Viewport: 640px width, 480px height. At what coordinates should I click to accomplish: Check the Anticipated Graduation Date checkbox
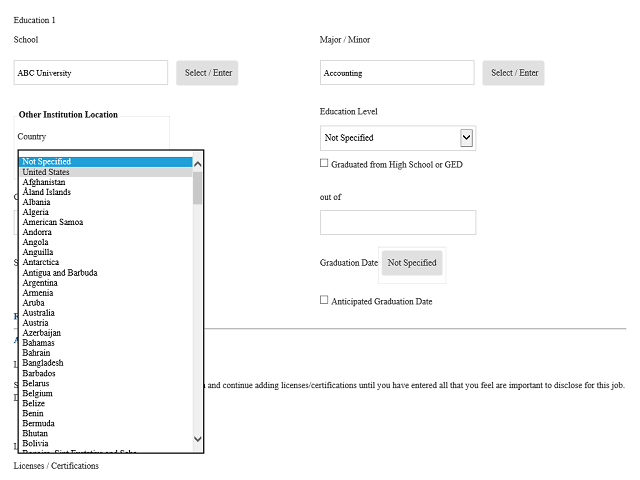click(324, 300)
